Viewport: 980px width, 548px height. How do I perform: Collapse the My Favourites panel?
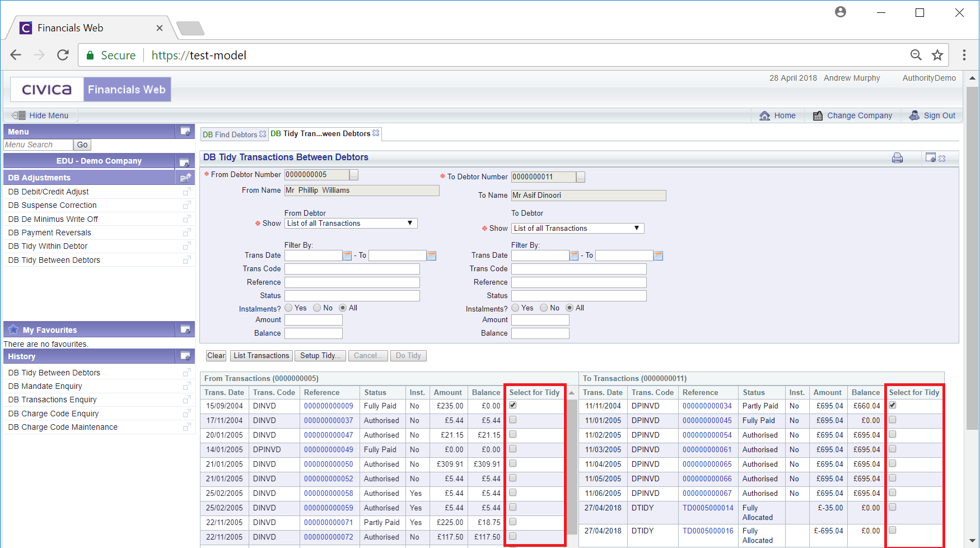185,329
